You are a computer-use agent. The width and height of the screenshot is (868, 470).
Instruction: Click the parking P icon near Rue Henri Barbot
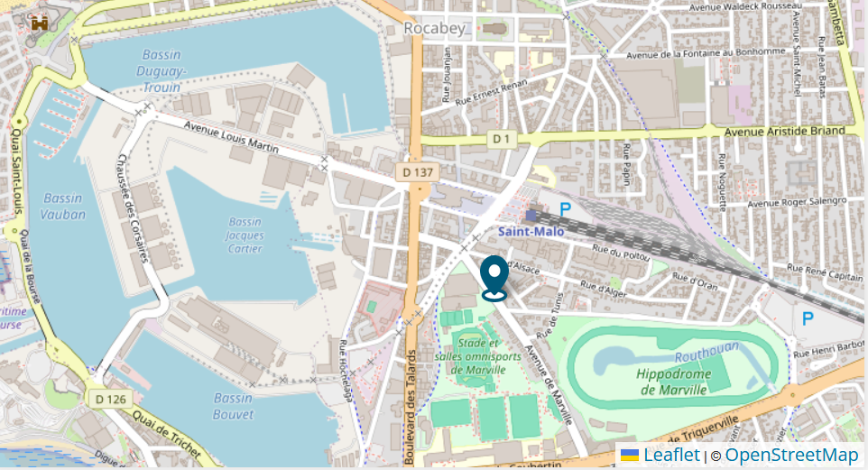808,318
